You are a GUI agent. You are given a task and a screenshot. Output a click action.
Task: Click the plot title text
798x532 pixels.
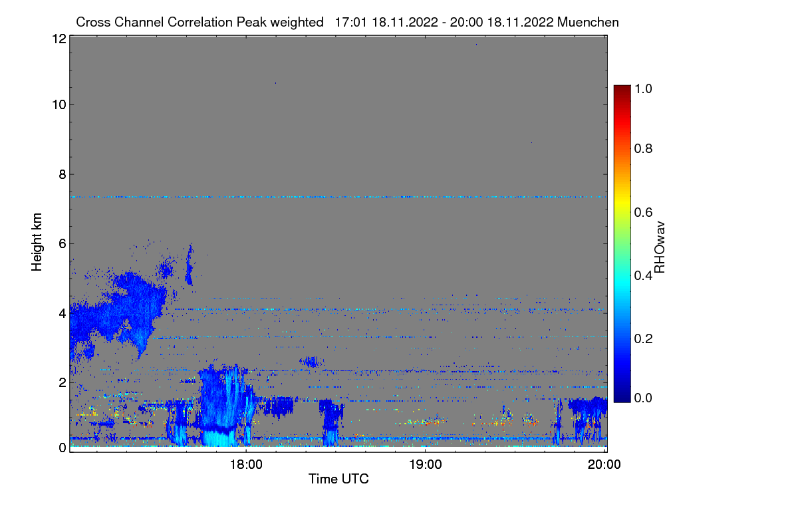[347, 22]
